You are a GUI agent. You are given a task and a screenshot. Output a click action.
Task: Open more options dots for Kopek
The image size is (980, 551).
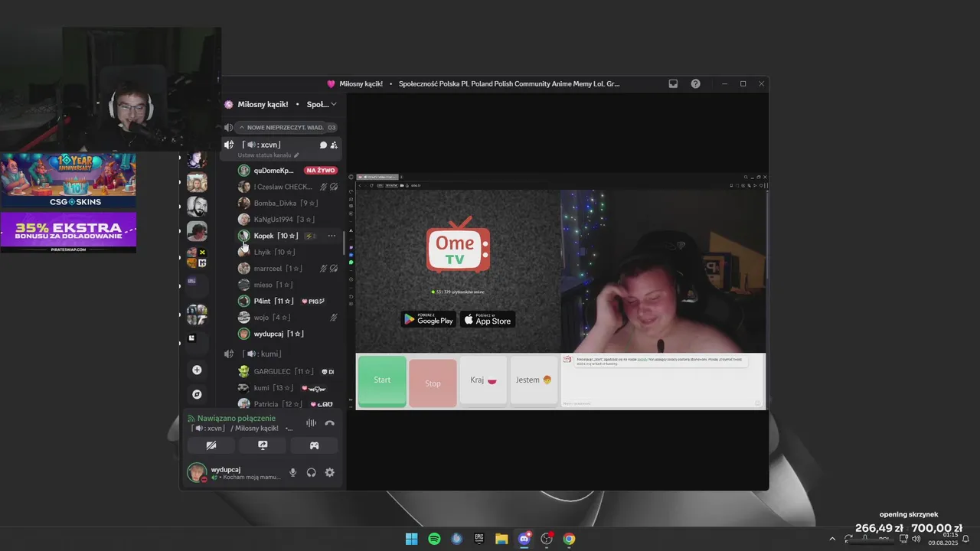(x=332, y=236)
